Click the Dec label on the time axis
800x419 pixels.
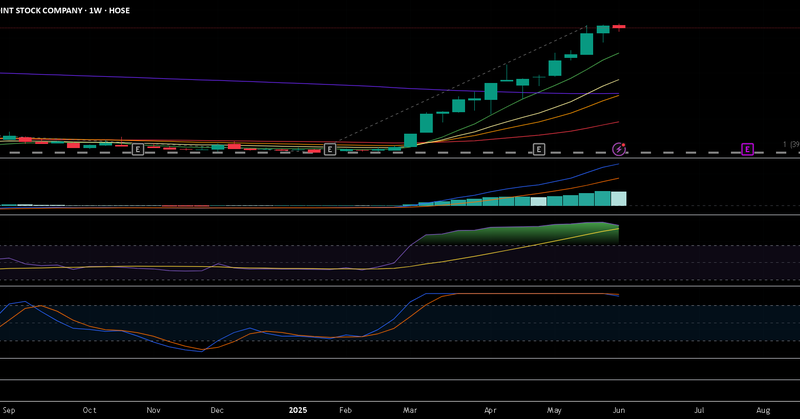(x=217, y=410)
